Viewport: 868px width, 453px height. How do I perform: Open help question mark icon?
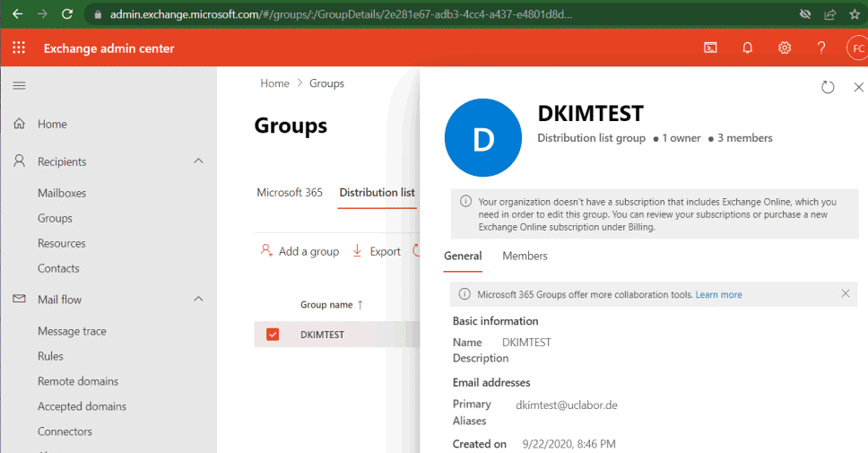click(x=821, y=48)
